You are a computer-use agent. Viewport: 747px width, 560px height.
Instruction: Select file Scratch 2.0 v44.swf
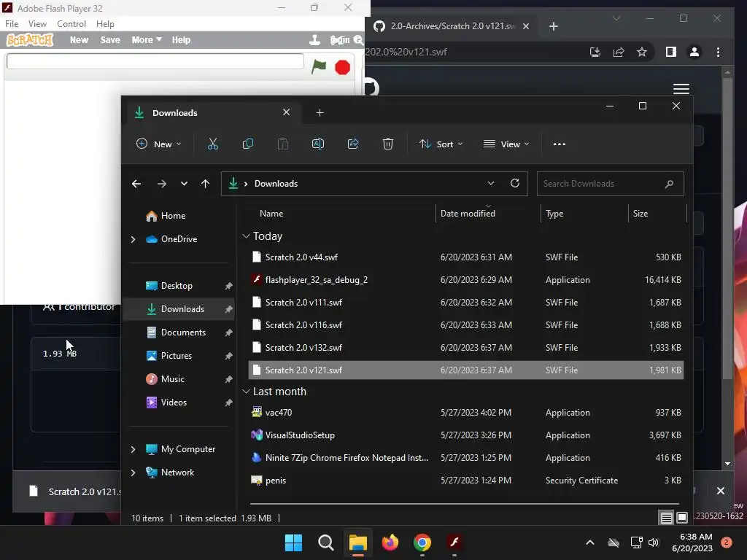point(466,257)
